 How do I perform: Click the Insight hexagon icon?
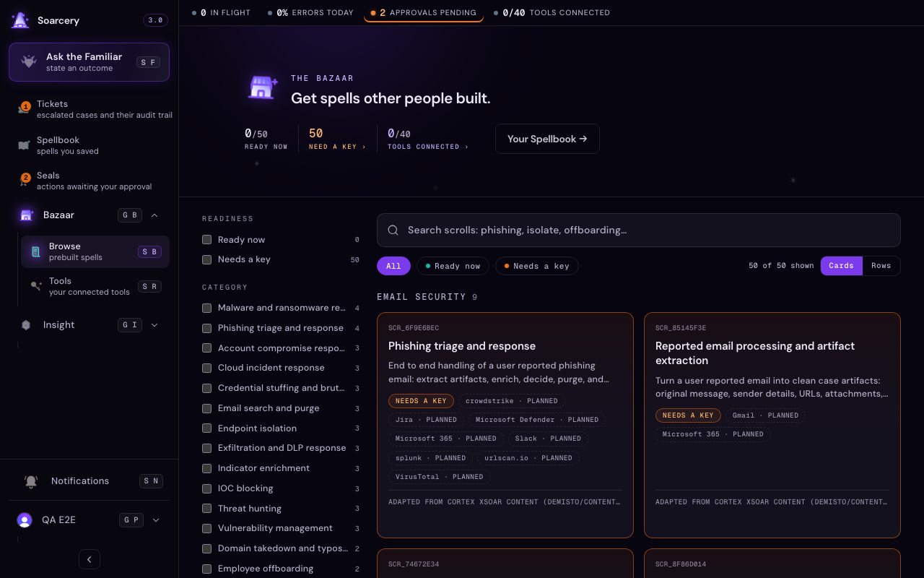[26, 325]
